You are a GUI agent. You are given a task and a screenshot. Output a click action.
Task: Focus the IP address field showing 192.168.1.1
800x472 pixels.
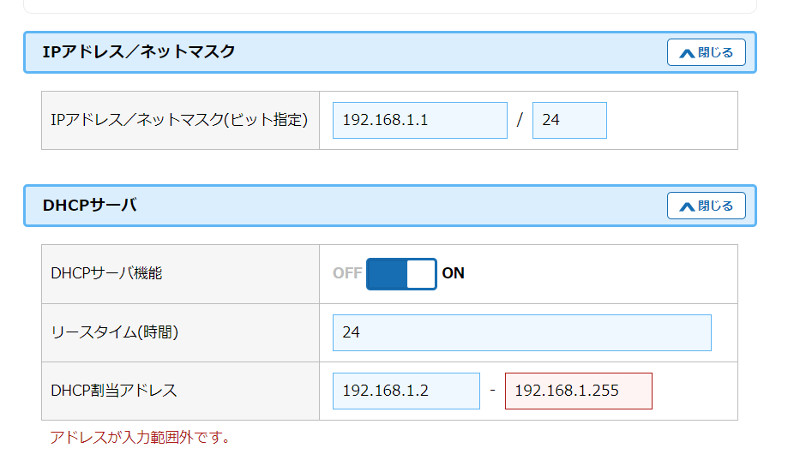coord(420,120)
